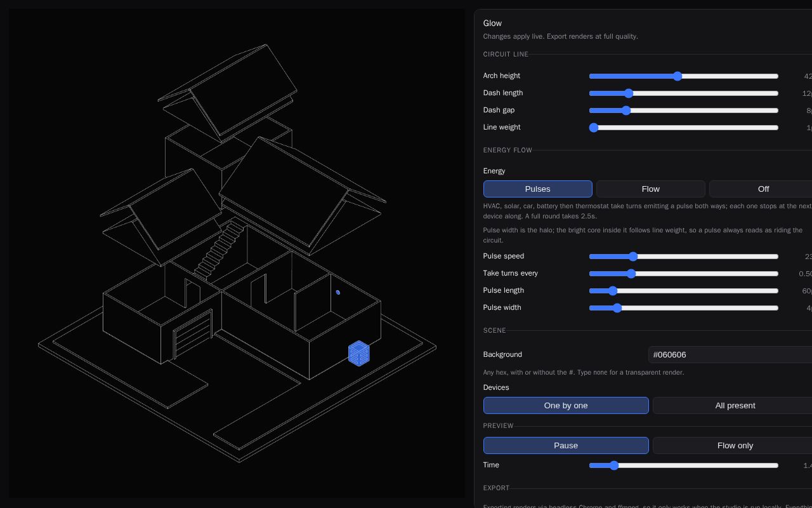The image size is (812, 508).
Task: Switch Energy mode to Flow
Action: click(x=651, y=189)
